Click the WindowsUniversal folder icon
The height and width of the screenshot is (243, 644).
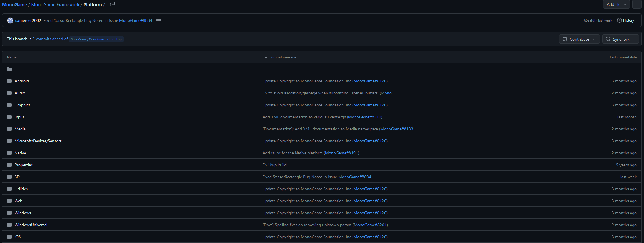coord(9,225)
